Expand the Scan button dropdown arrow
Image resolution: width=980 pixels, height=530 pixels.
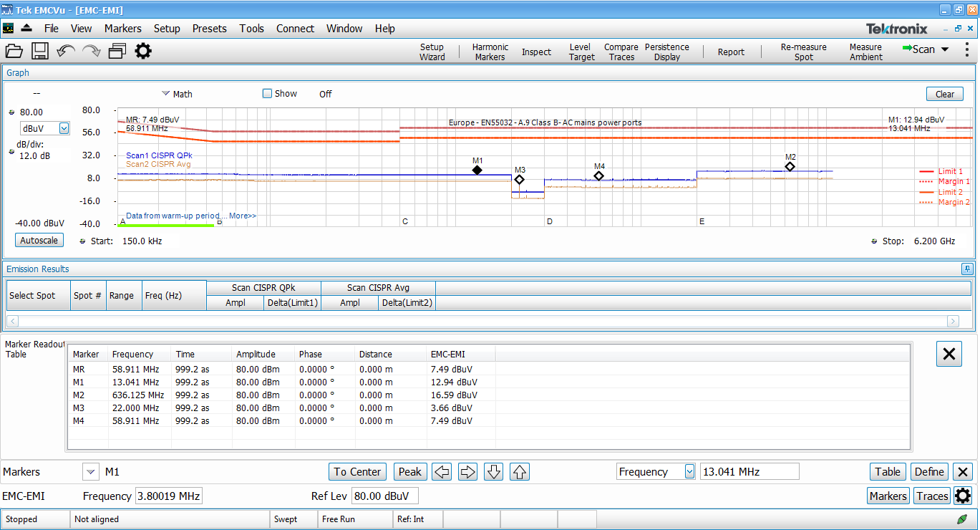click(x=944, y=49)
